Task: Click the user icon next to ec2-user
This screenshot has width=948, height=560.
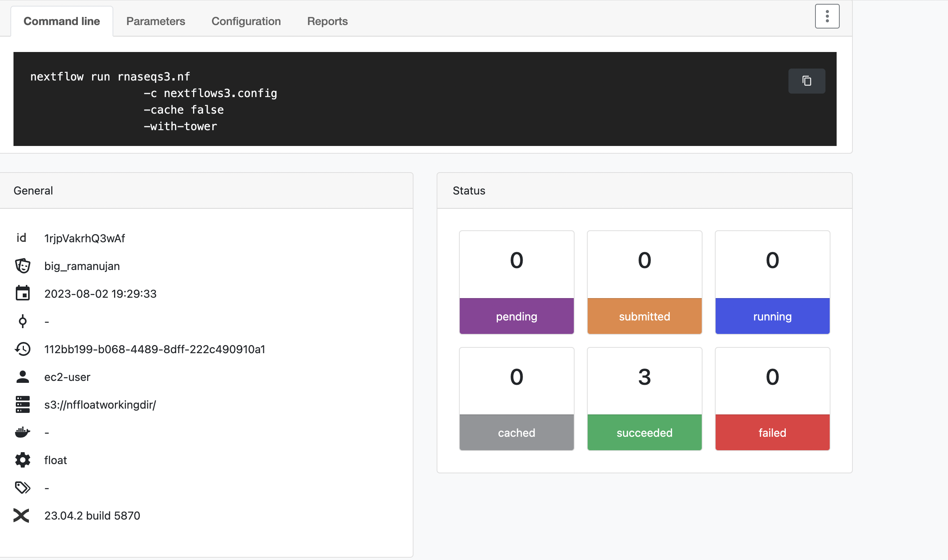Action: tap(23, 377)
